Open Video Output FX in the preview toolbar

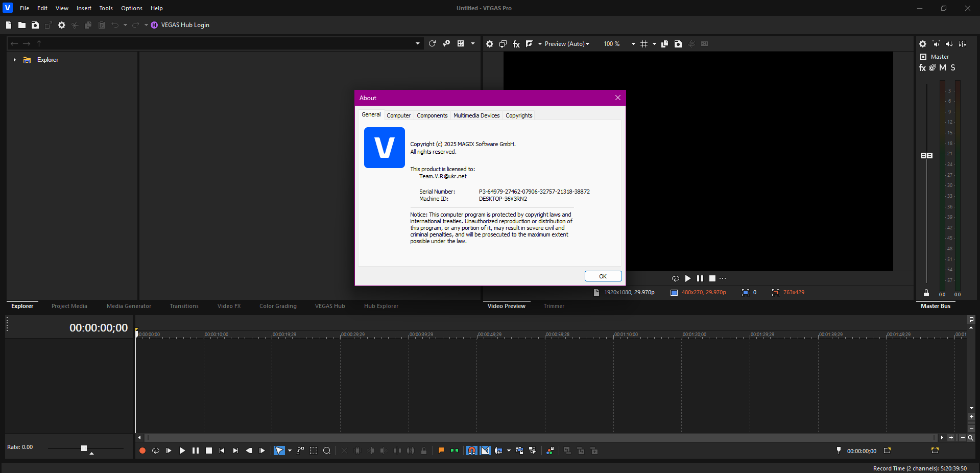point(516,44)
